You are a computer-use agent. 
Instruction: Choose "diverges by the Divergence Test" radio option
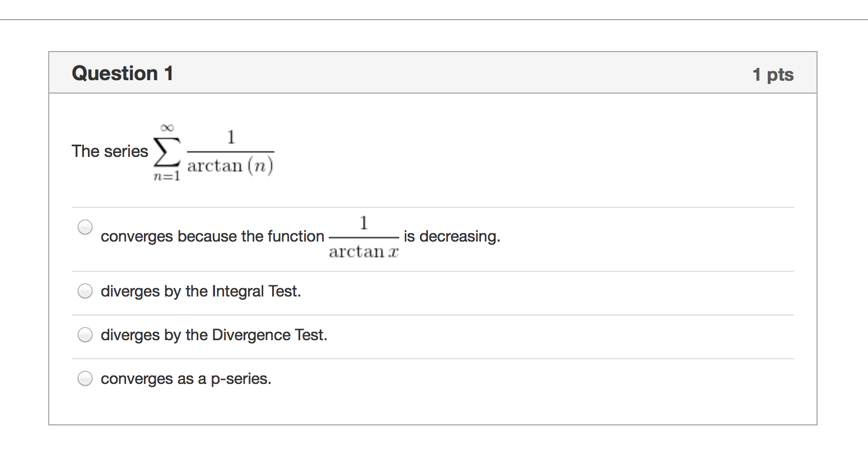coord(85,335)
